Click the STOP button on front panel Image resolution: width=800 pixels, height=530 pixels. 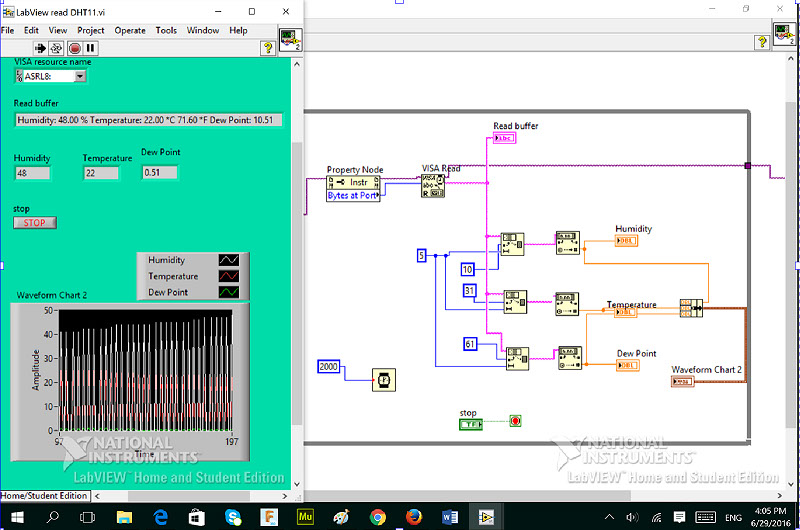click(35, 223)
